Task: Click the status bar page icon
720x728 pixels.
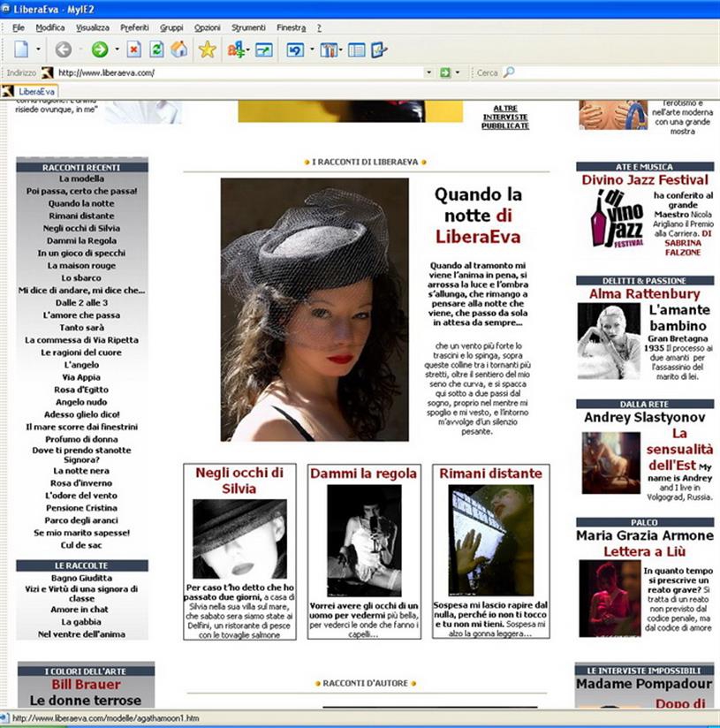Action: [x=4, y=718]
